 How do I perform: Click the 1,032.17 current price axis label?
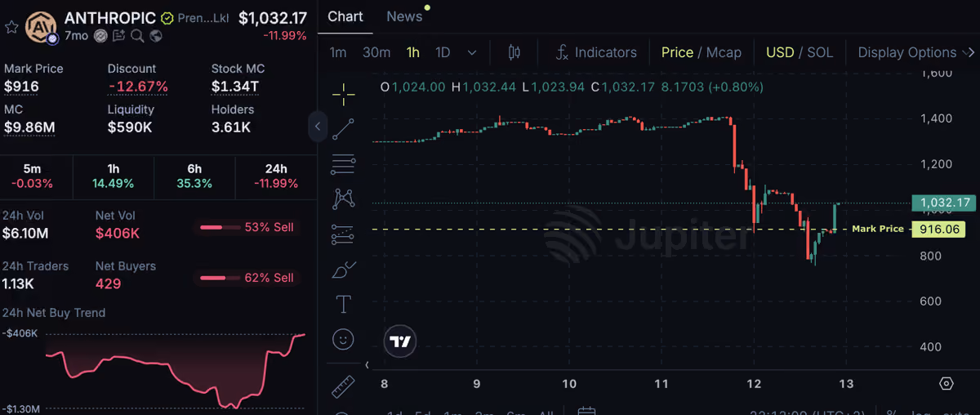tap(944, 203)
